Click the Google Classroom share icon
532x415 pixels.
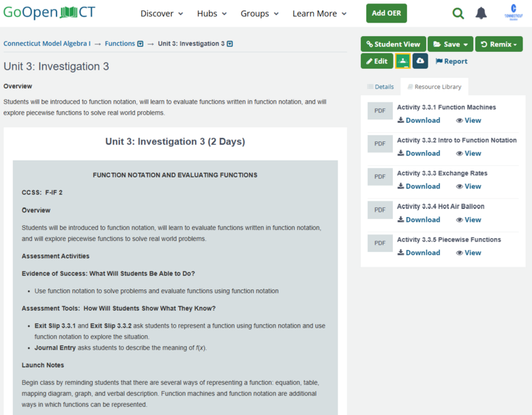(x=402, y=61)
